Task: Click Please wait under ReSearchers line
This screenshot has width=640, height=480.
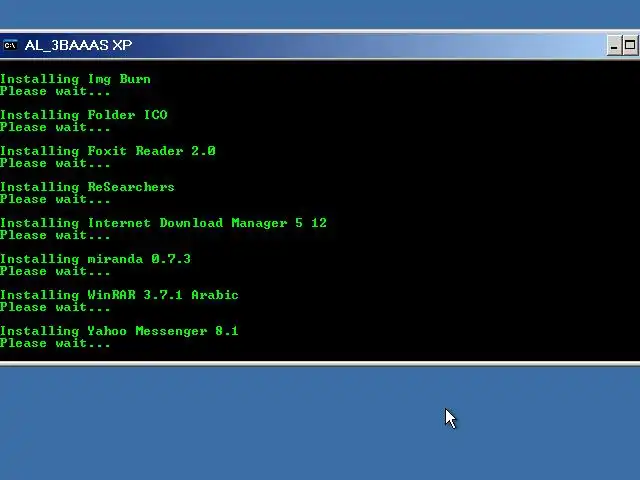Action: [x=55, y=199]
